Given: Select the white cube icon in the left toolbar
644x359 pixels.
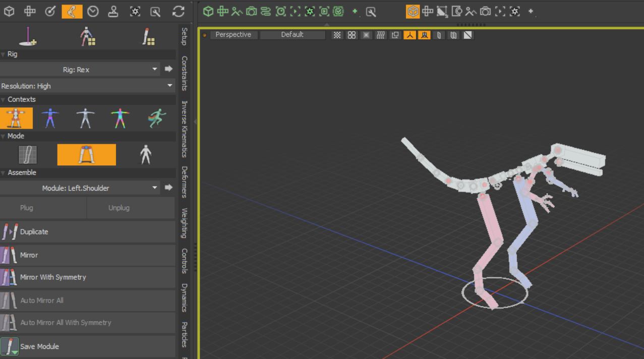Looking at the screenshot, I should (x=9, y=11).
